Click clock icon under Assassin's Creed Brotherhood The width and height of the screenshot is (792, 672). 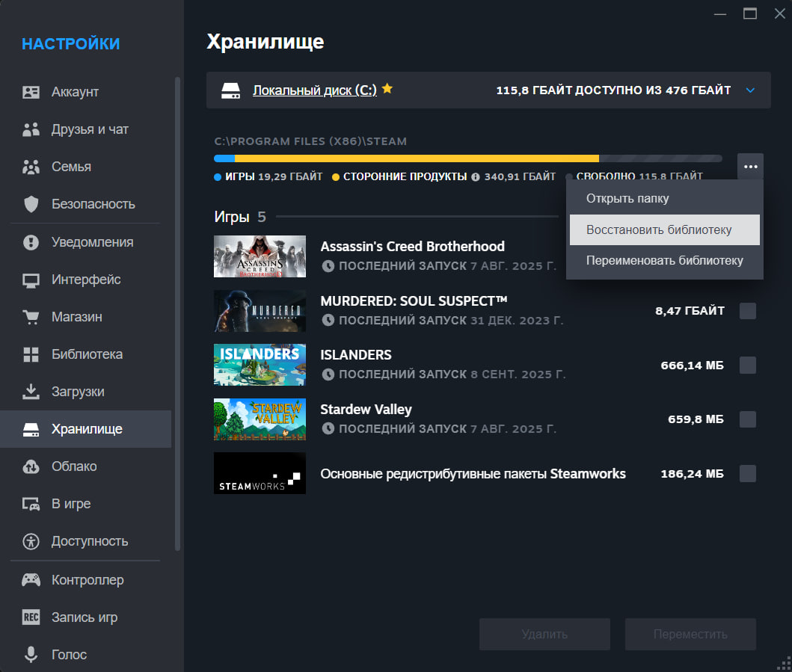(328, 266)
